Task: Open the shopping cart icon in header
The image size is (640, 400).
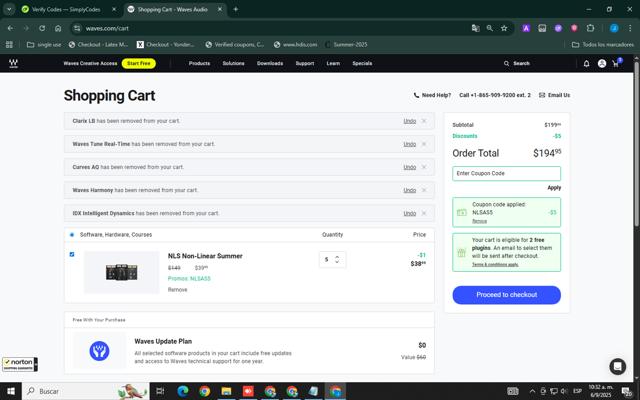Action: [616, 63]
